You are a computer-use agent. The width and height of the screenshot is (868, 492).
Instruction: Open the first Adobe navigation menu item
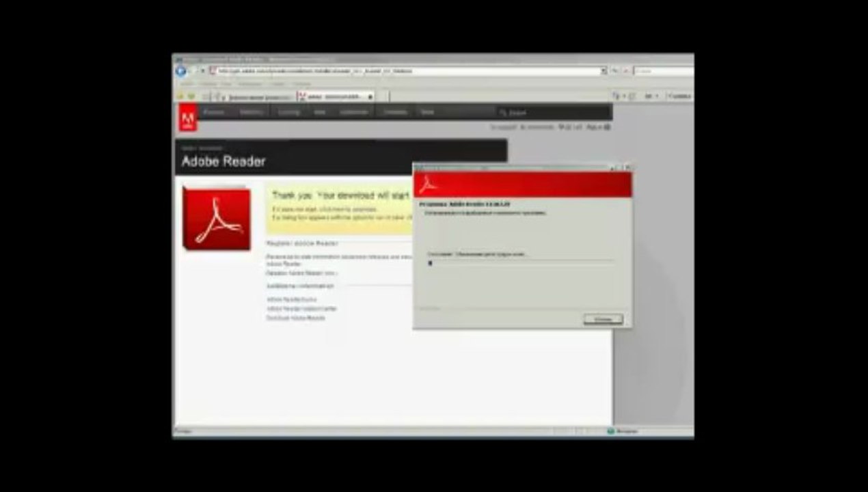[214, 112]
